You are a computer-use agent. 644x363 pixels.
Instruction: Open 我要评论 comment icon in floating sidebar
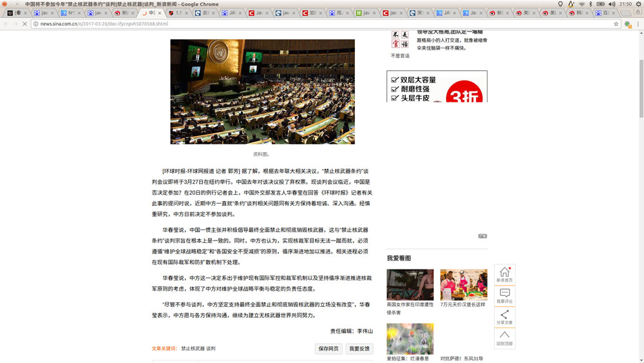pos(504,295)
